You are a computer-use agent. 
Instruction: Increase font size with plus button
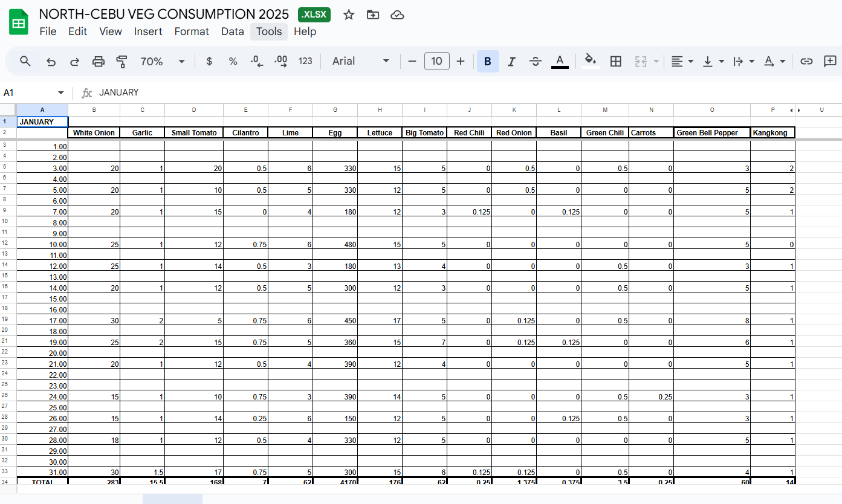(x=461, y=61)
